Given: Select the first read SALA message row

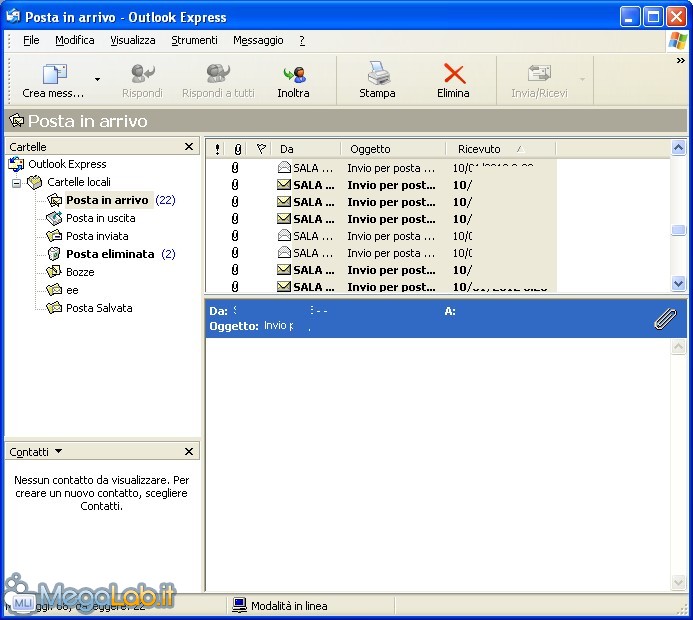Looking at the screenshot, I should [381, 168].
